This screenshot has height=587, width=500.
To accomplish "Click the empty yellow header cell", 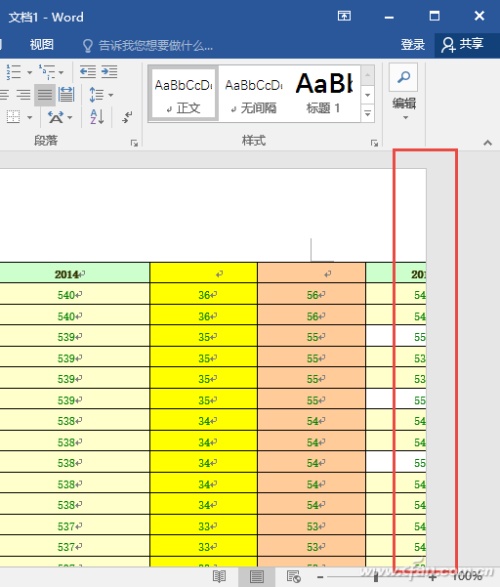I will (x=204, y=273).
